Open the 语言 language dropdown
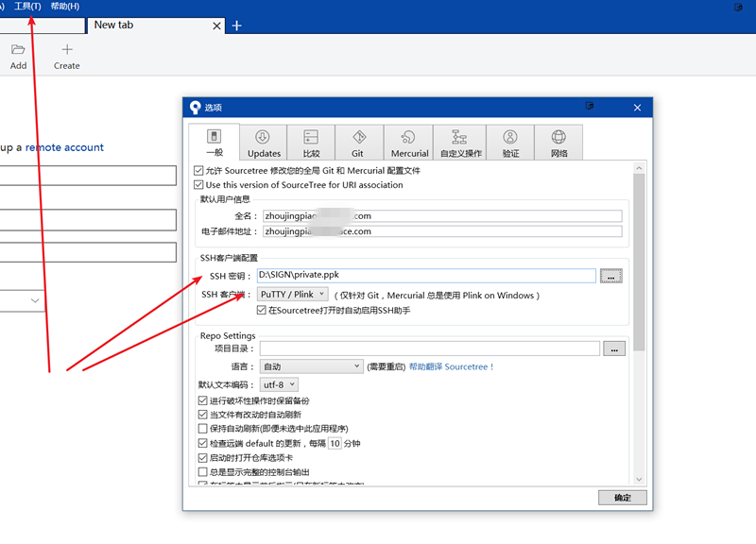 click(312, 366)
